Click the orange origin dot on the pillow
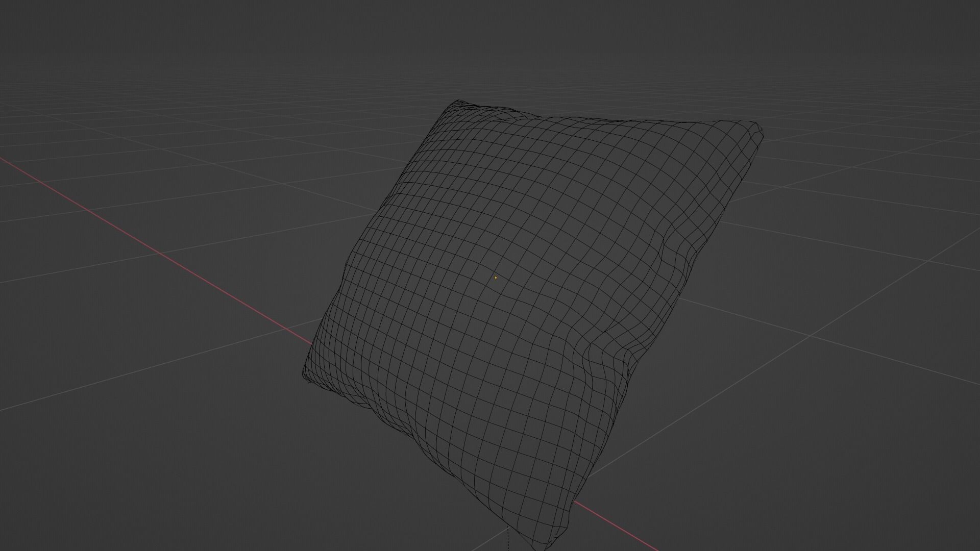 495,278
